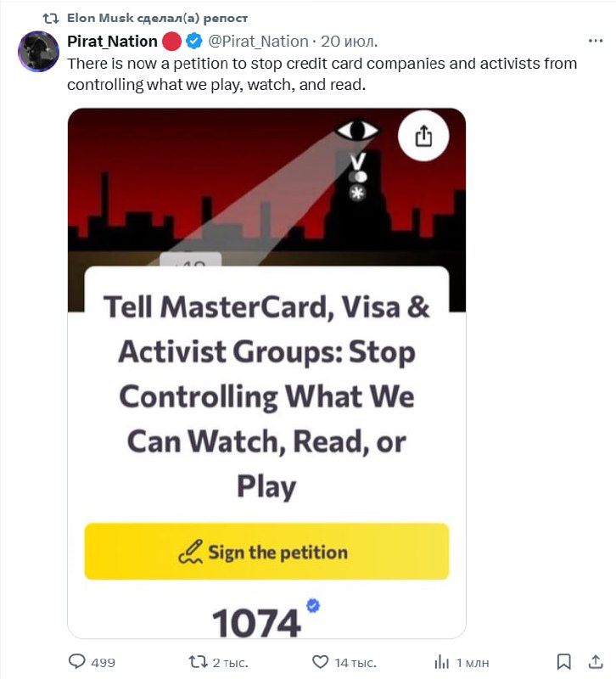The width and height of the screenshot is (616, 679).
Task: Open the petition title text in image
Action: tap(266, 396)
